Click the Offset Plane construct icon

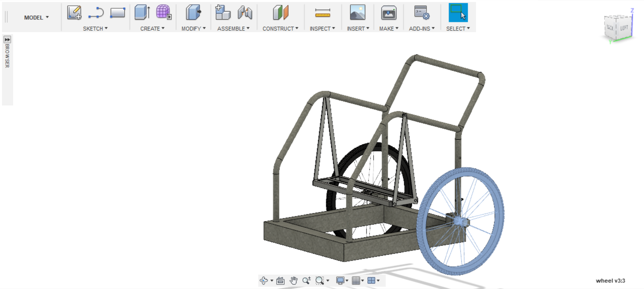(280, 13)
